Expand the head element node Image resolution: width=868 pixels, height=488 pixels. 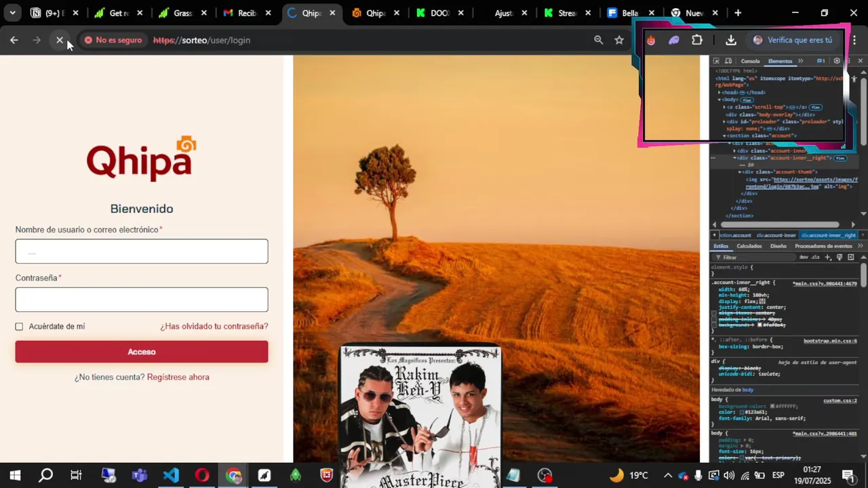coord(719,92)
